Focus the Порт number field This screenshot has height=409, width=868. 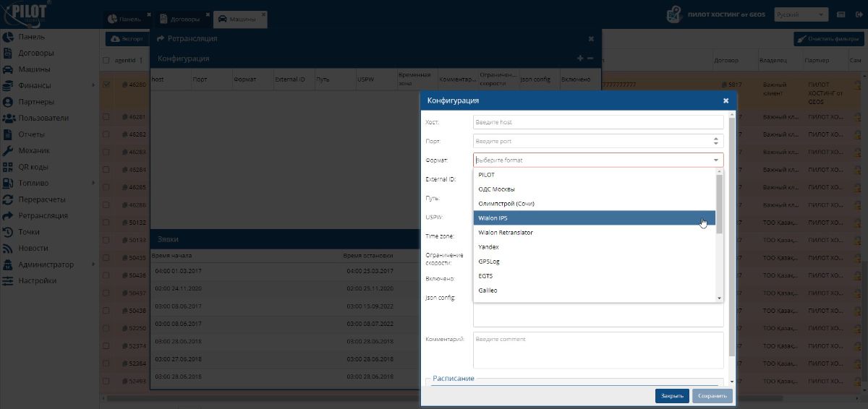(x=592, y=142)
